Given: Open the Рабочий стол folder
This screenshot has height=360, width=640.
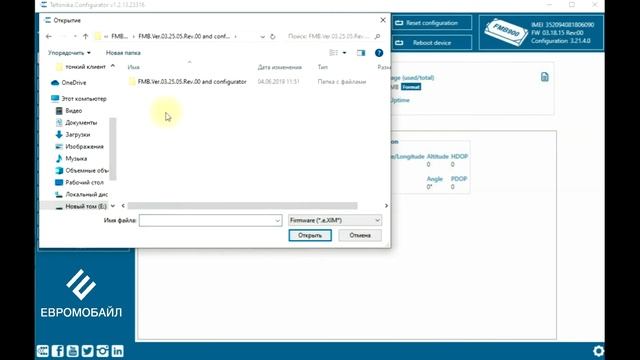Looking at the screenshot, I should click(80, 182).
